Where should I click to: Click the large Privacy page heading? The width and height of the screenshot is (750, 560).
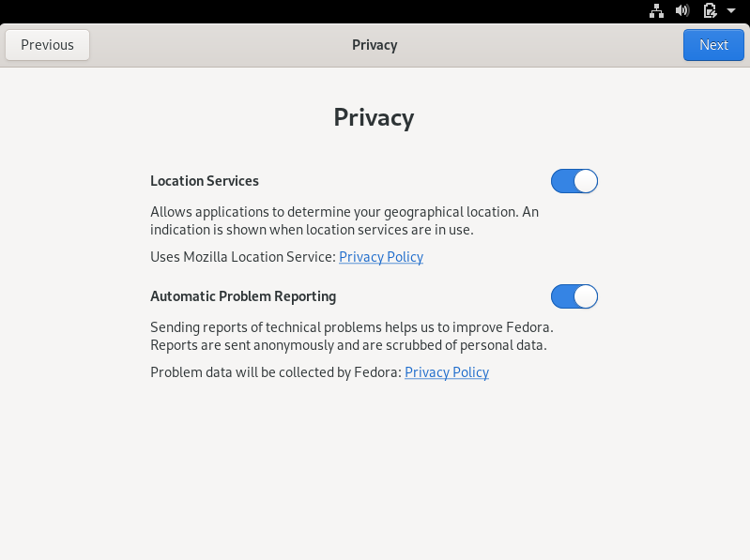[374, 117]
